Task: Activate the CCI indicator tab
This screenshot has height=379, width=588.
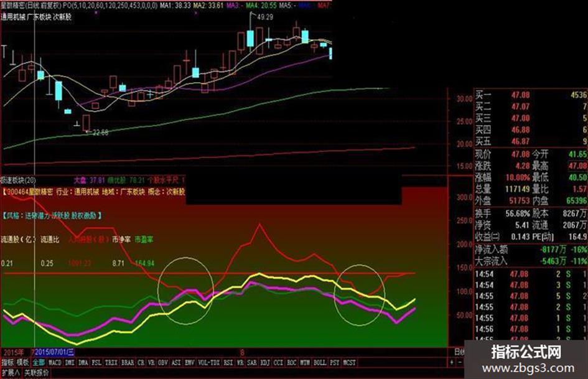Action: 279,362
